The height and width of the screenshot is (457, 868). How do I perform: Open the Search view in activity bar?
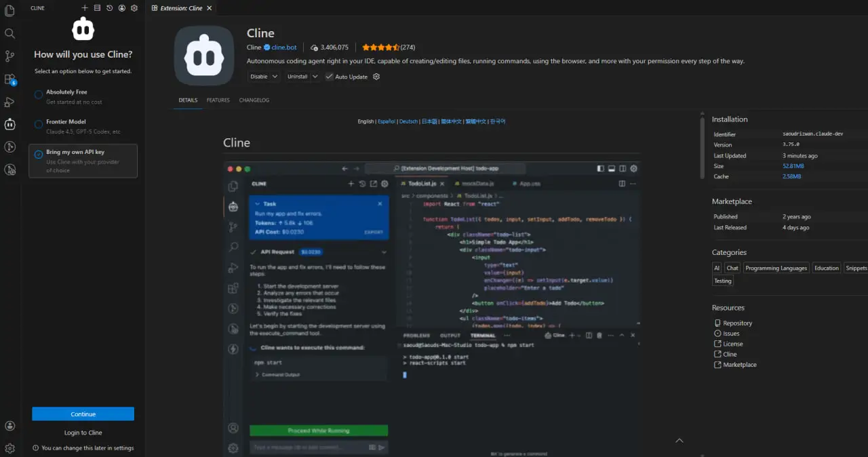tap(9, 33)
